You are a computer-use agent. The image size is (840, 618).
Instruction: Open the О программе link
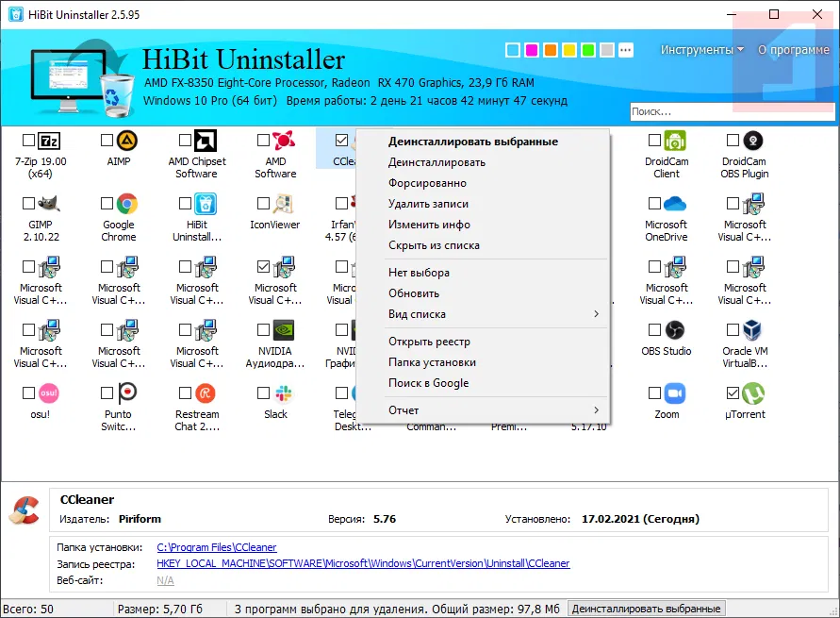(794, 50)
